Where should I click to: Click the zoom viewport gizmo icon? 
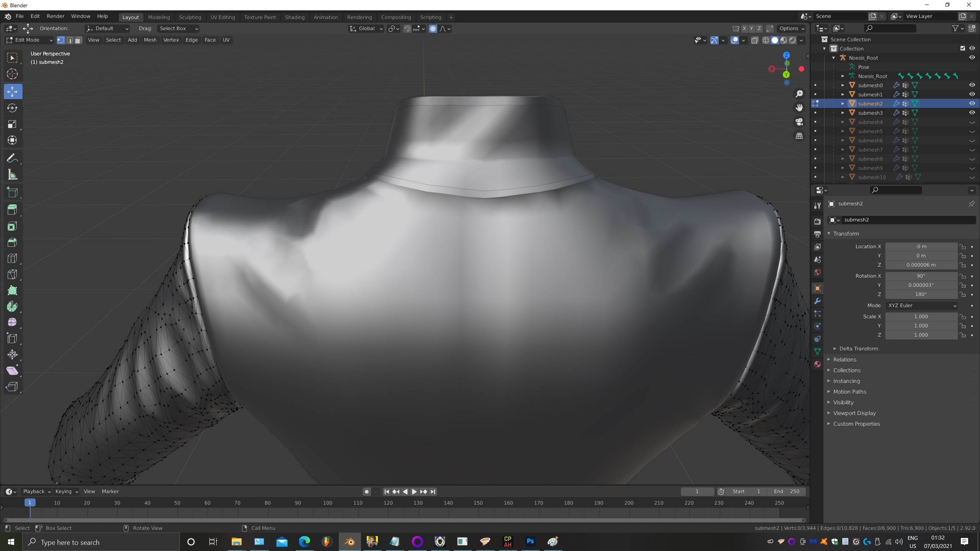[x=799, y=94]
